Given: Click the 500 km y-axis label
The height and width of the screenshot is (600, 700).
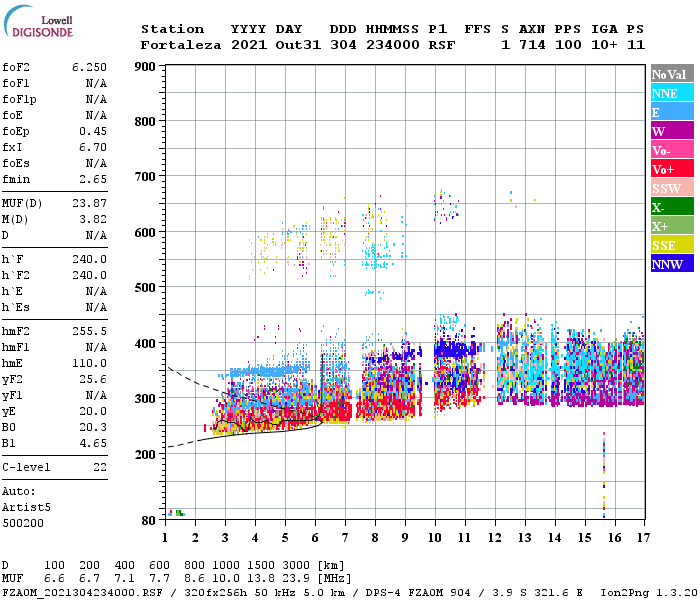Looking at the screenshot, I should click(145, 288).
